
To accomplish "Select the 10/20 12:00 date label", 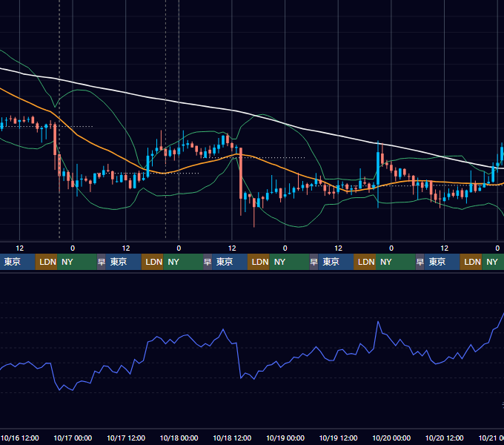I will pos(444,438).
